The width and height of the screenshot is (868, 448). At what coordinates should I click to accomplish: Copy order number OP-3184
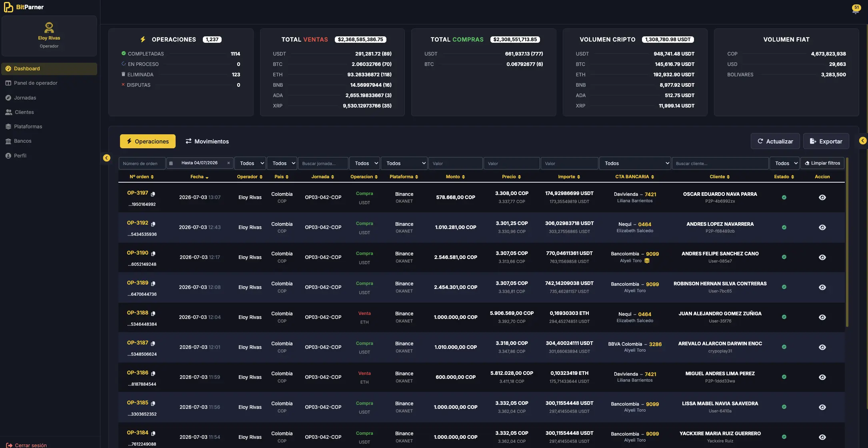click(153, 434)
